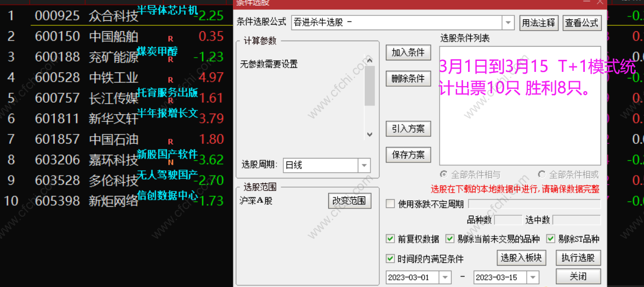The height and width of the screenshot is (287, 644).
Task: Open the 选股周期 日线 dropdown
Action: pyautogui.click(x=364, y=166)
